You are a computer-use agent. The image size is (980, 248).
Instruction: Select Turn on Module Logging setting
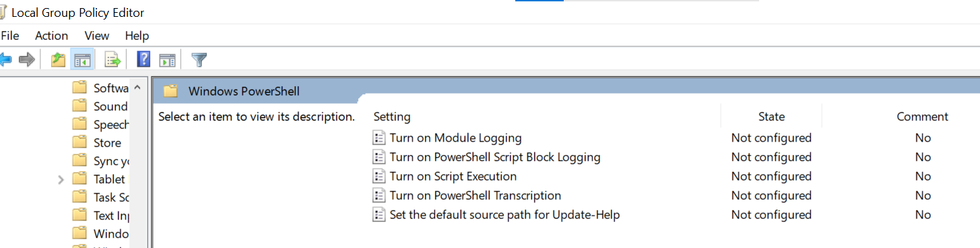456,138
